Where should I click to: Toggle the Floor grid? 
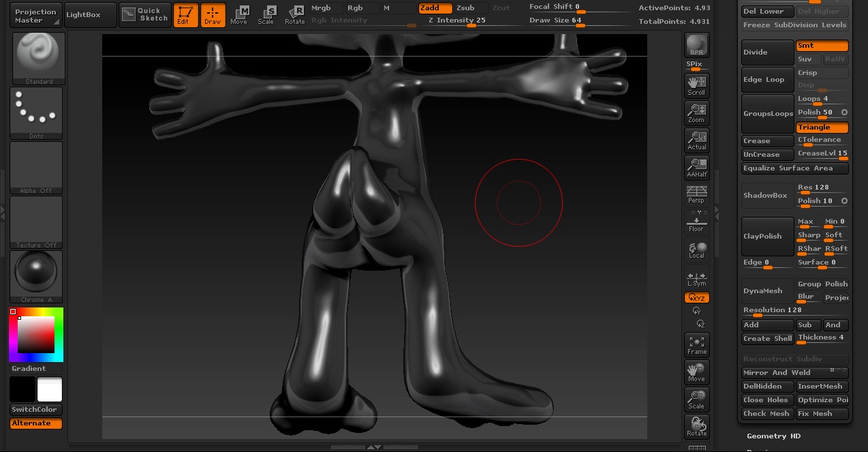tap(696, 222)
